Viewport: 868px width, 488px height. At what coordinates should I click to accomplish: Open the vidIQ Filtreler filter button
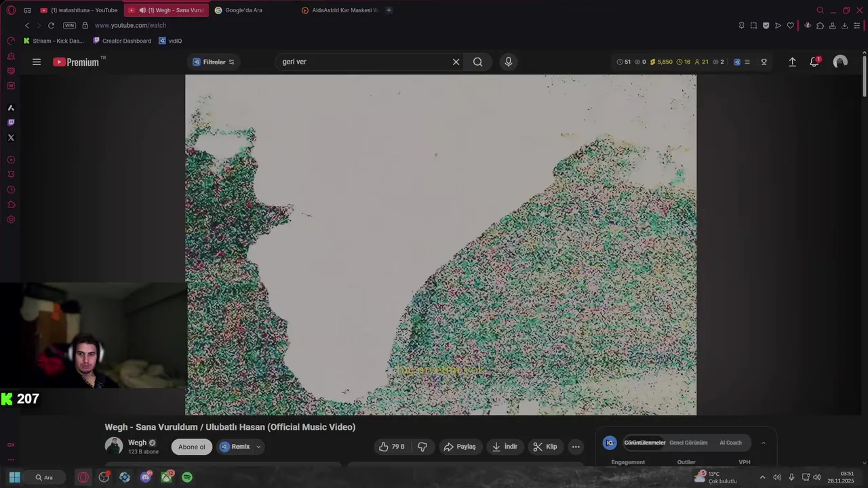tap(214, 62)
